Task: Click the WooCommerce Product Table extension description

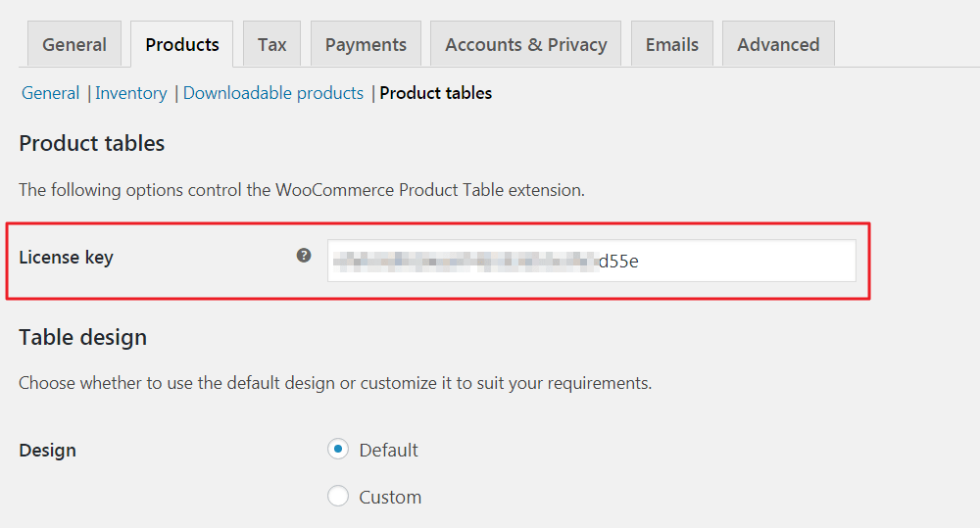Action: (302, 190)
